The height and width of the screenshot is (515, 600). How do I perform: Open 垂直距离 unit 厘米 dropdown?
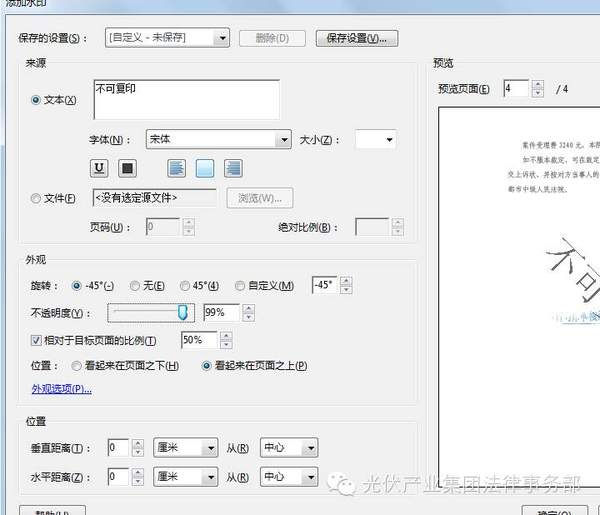pyautogui.click(x=186, y=448)
